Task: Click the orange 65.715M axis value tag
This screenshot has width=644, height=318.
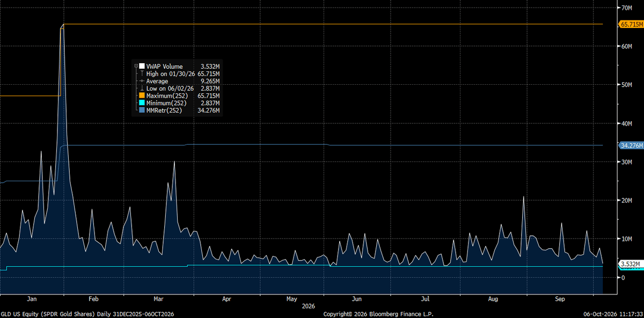Action: coord(631,24)
